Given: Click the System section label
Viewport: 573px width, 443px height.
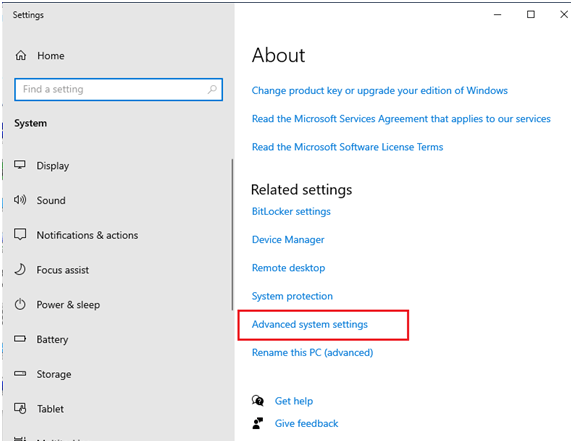Looking at the screenshot, I should [x=30, y=124].
